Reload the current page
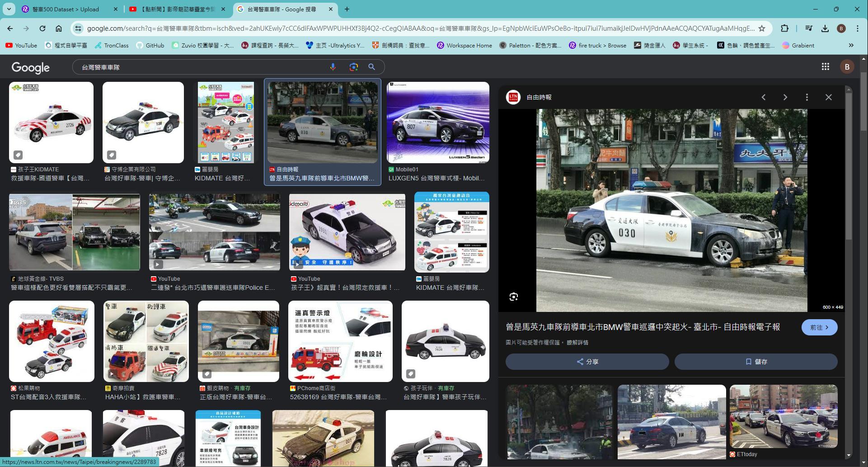Viewport: 868px width, 467px height. point(42,28)
